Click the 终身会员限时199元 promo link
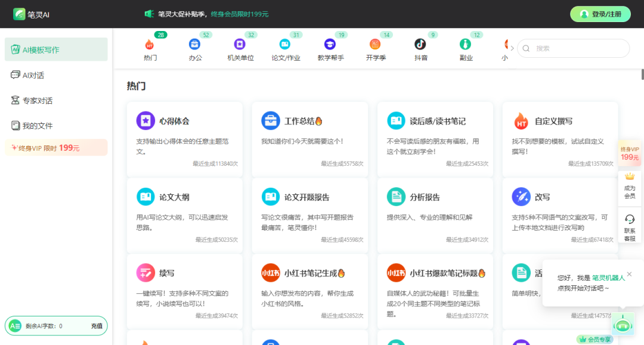The height and width of the screenshot is (345, 644). coord(240,14)
